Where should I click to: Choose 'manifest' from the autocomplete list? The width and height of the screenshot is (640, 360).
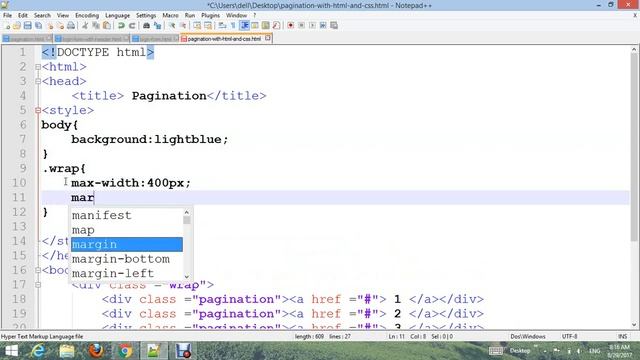[127, 215]
